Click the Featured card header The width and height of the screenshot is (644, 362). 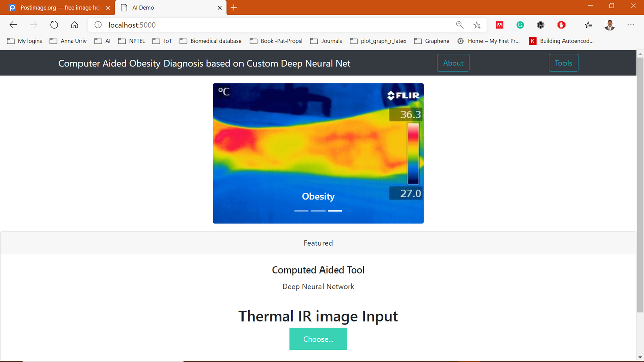318,243
